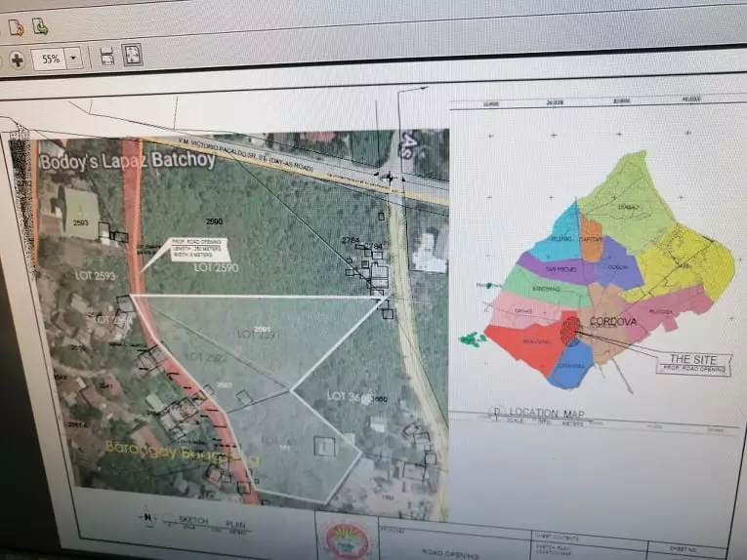Open the zoom level dropdown arrow
Image resolution: width=747 pixels, height=560 pixels.
coord(74,58)
